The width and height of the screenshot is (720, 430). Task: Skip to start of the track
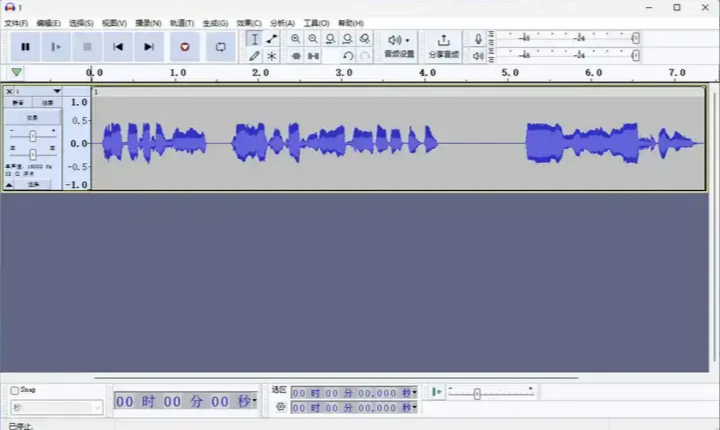(x=118, y=46)
